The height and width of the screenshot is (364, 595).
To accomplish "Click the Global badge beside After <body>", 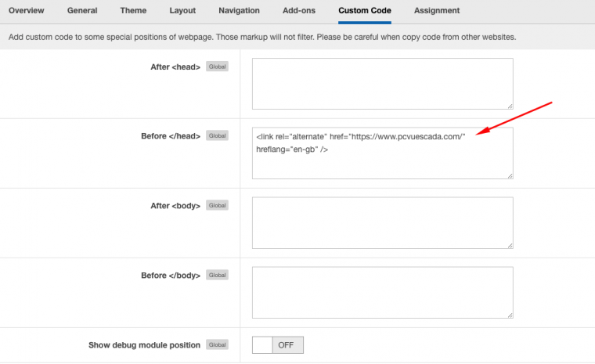I will tap(217, 206).
